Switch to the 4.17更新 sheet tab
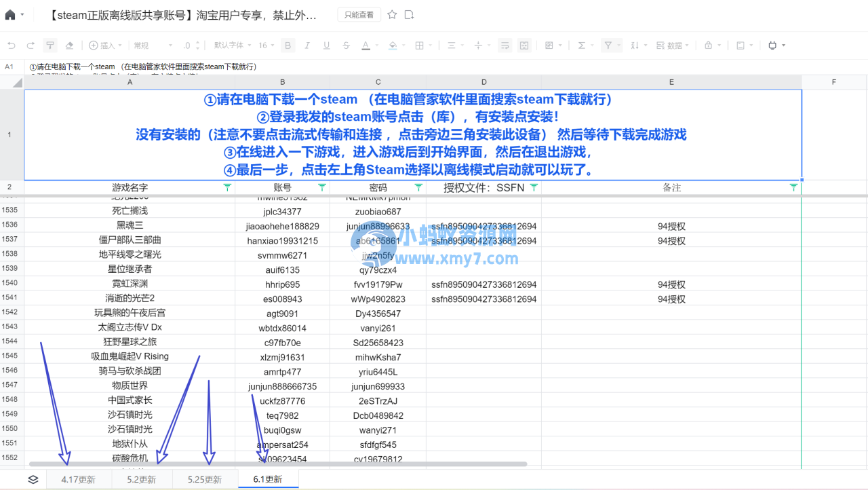 point(79,479)
